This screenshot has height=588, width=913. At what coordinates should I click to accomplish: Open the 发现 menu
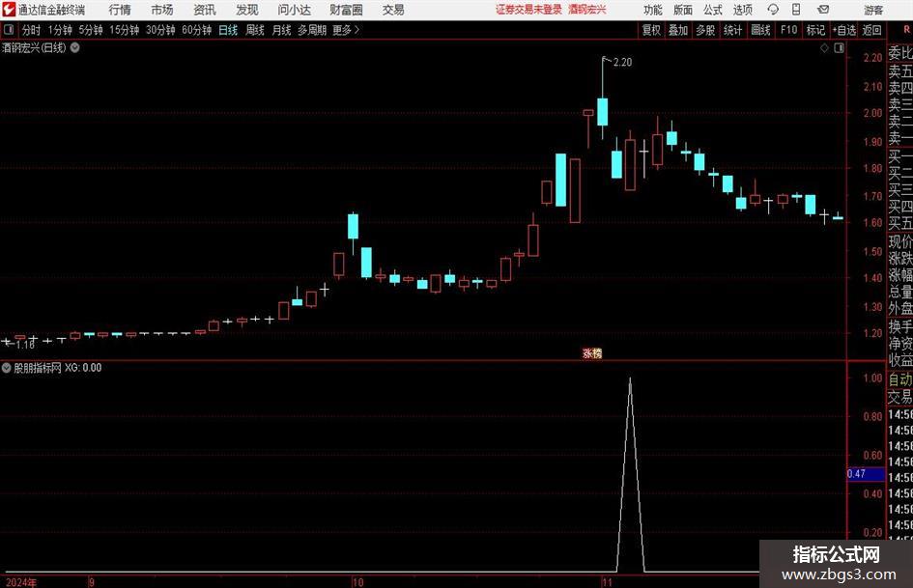[x=247, y=10]
